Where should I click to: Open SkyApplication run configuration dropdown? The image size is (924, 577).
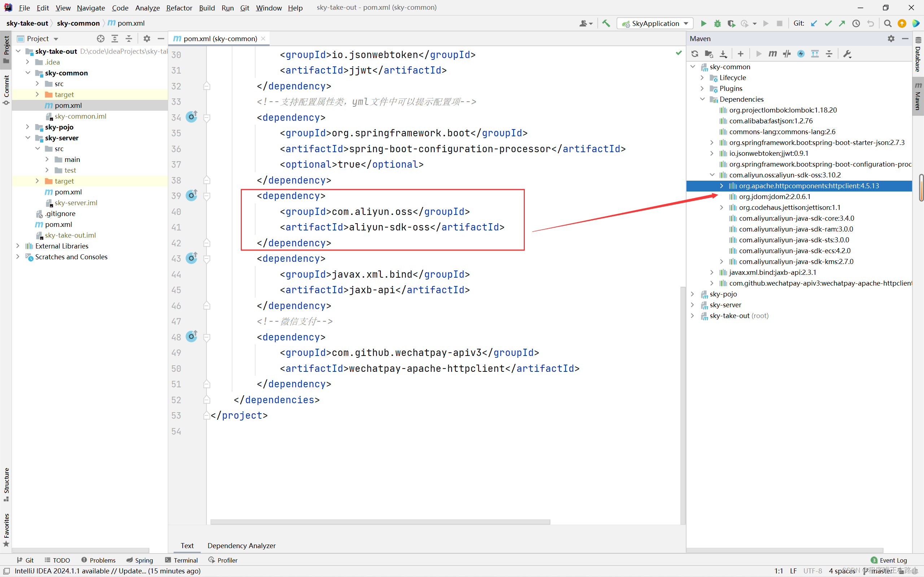point(686,23)
